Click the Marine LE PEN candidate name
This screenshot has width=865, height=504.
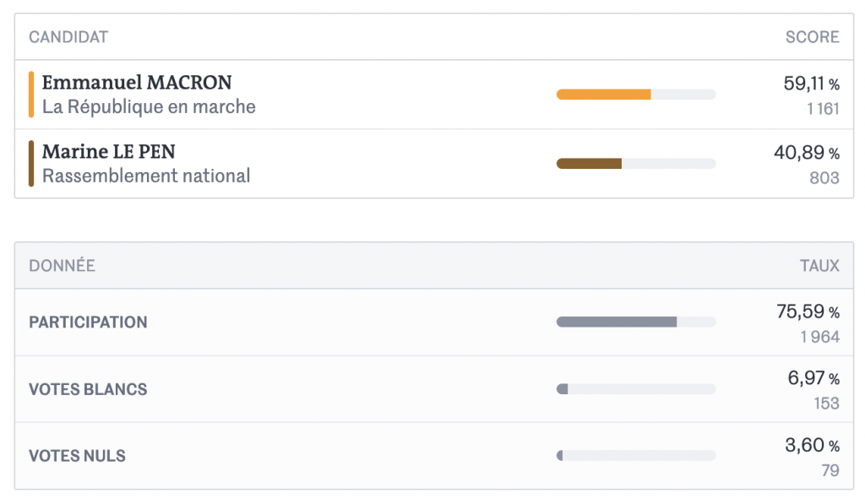(109, 152)
